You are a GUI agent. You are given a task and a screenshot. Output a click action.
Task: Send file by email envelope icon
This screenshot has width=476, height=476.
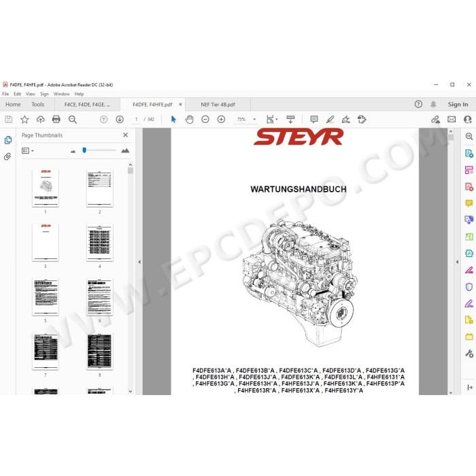(452, 119)
